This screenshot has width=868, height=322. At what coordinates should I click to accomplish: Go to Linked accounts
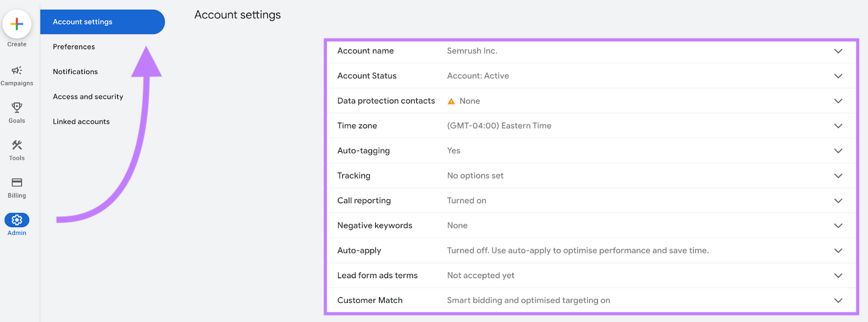[x=81, y=121]
